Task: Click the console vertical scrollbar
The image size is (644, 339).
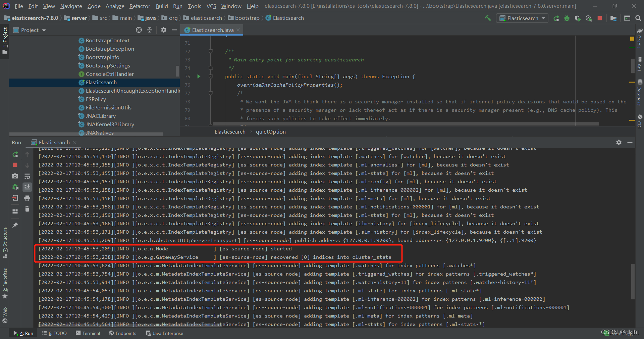Action: click(x=633, y=281)
